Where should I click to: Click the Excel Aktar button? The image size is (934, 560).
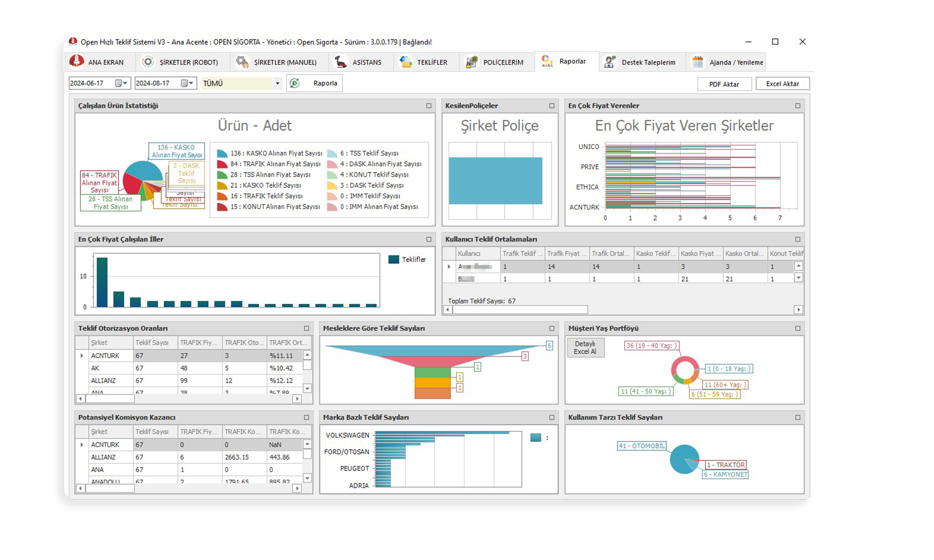[x=782, y=84]
